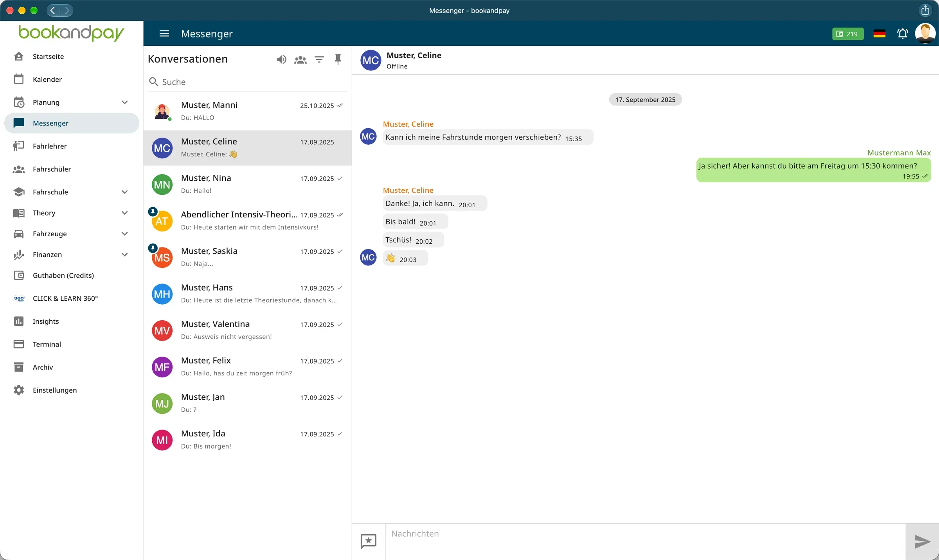Open Terminal in the sidebar
Viewport: 939px width, 560px height.
point(72,344)
